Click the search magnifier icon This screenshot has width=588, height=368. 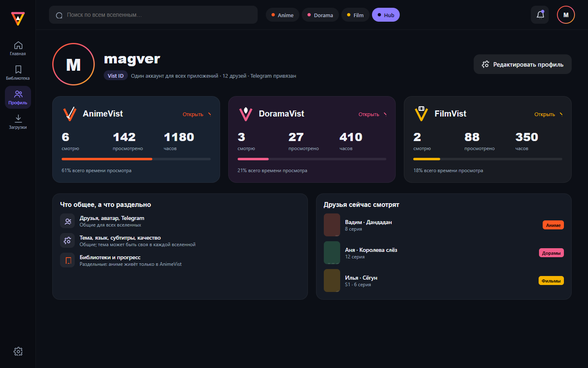[x=59, y=15]
